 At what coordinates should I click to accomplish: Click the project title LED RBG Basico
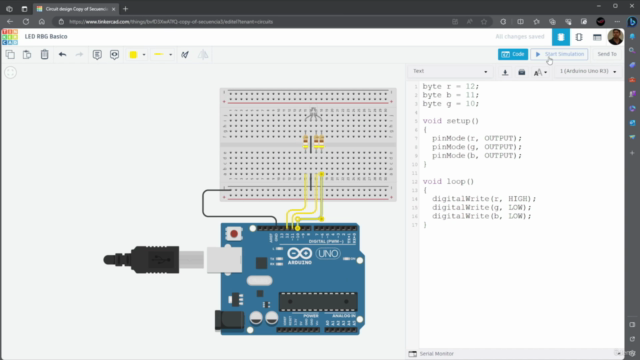[46, 36]
